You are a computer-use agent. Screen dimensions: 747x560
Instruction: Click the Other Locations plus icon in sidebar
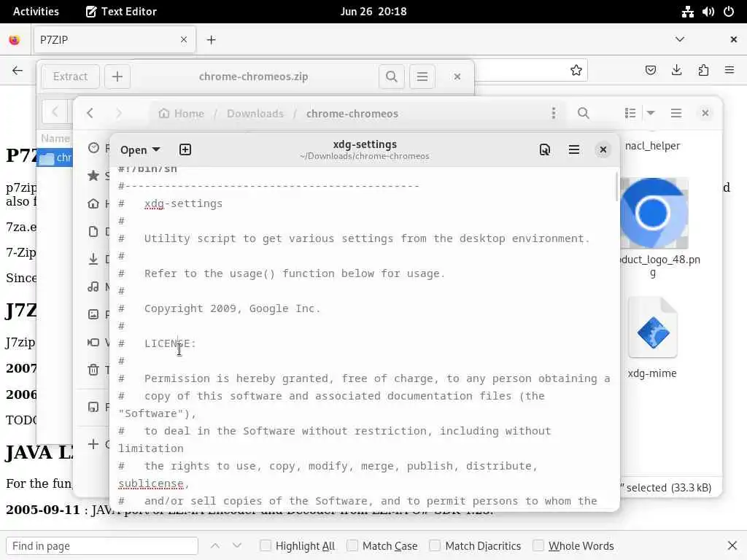[93, 444]
